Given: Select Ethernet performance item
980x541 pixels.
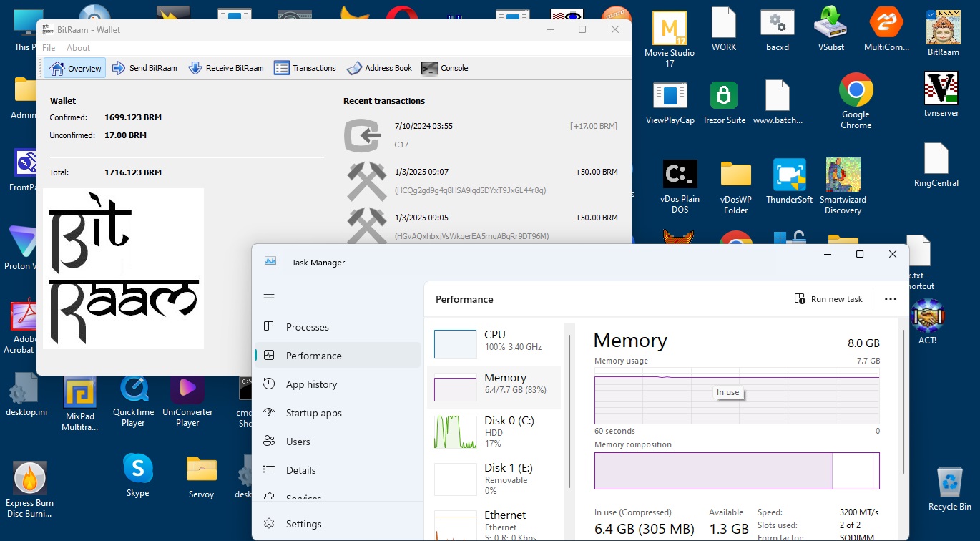Looking at the screenshot, I should click(x=495, y=522).
